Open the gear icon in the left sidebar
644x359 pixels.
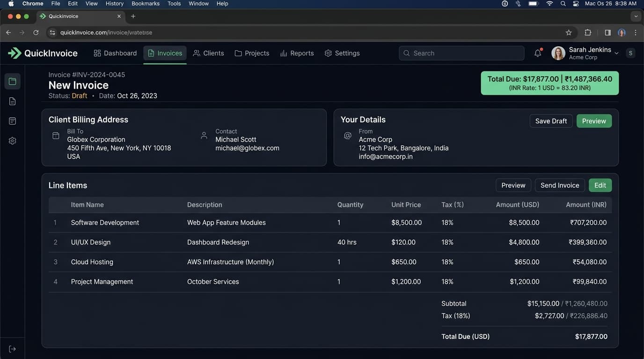click(12, 141)
